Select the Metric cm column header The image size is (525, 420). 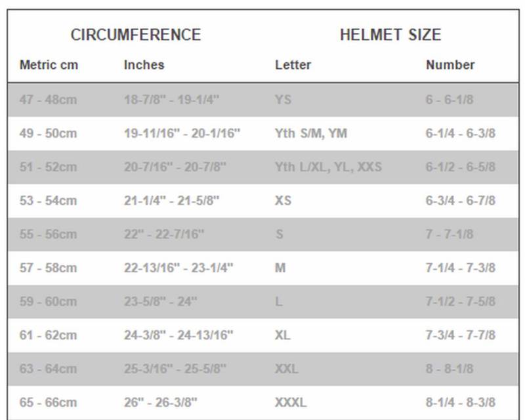tap(48, 65)
